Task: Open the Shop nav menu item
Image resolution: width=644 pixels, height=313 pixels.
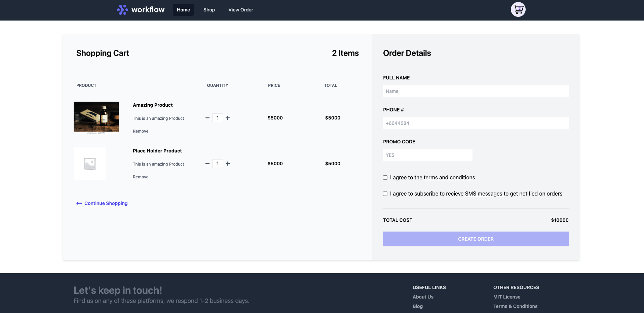Action: [209, 10]
